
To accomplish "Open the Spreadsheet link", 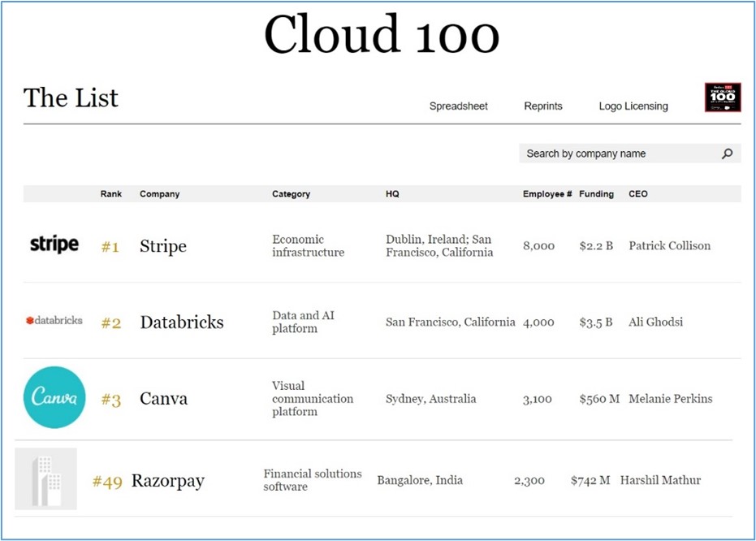I will (x=459, y=106).
